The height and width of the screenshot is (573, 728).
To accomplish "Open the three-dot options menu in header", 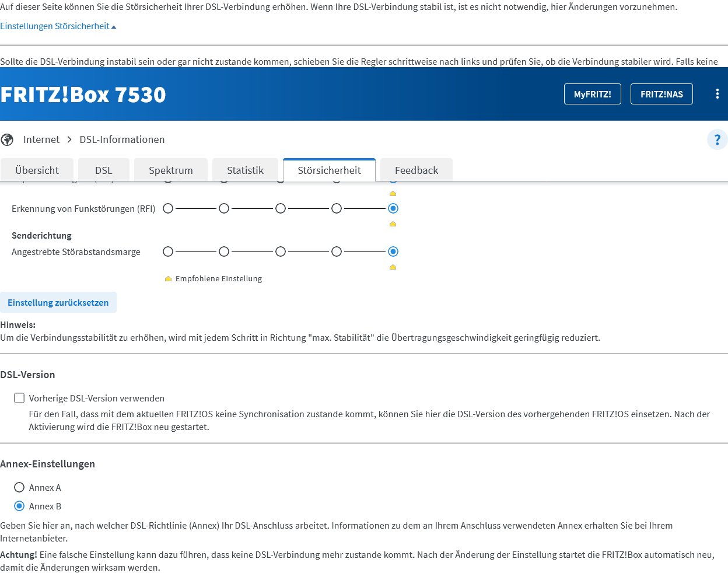I will (x=717, y=94).
